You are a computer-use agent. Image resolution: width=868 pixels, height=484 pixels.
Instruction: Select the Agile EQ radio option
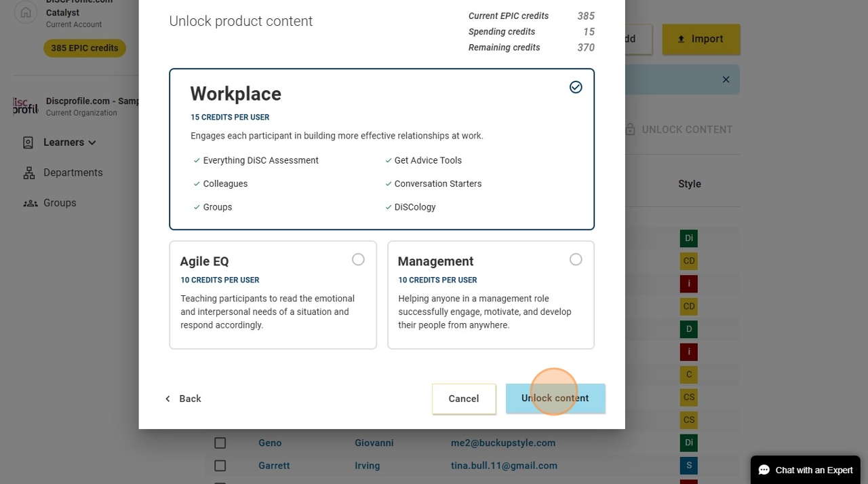point(358,259)
